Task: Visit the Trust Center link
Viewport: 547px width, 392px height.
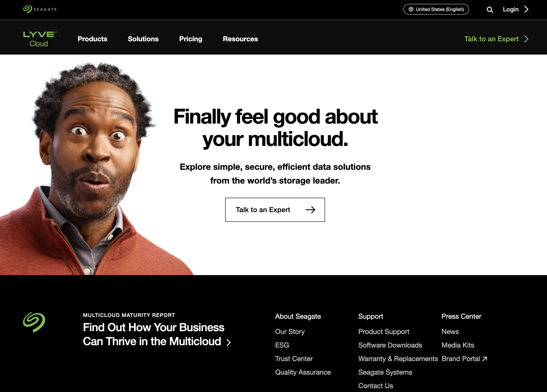Action: click(x=294, y=359)
